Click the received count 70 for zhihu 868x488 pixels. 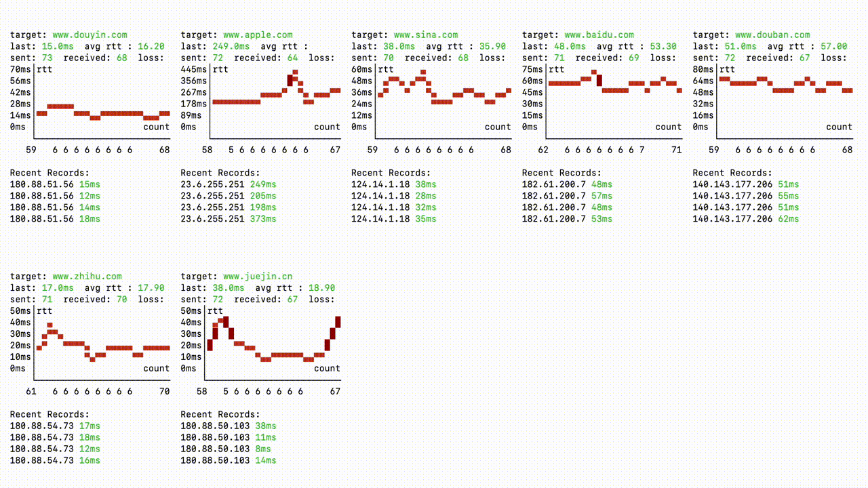coord(121,299)
